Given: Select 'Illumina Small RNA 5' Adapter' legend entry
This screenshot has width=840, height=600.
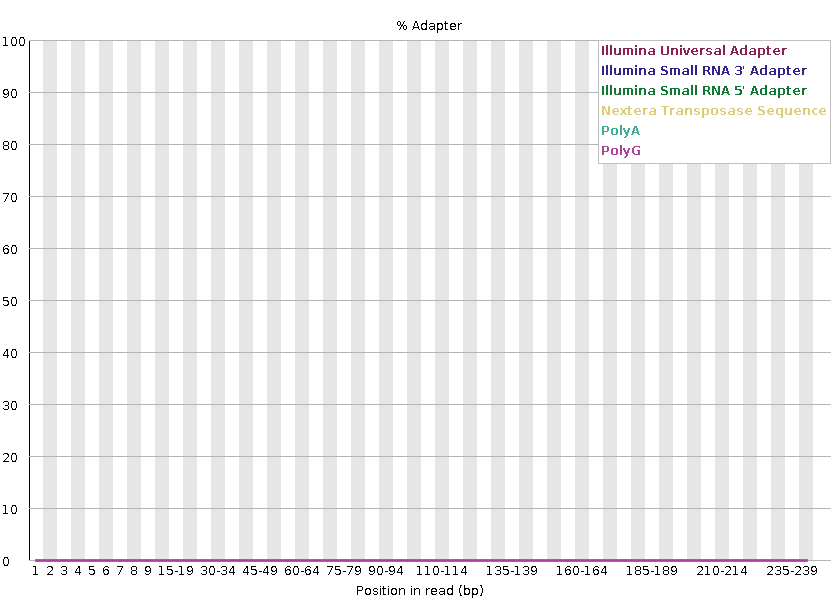Looking at the screenshot, I should (x=703, y=91).
